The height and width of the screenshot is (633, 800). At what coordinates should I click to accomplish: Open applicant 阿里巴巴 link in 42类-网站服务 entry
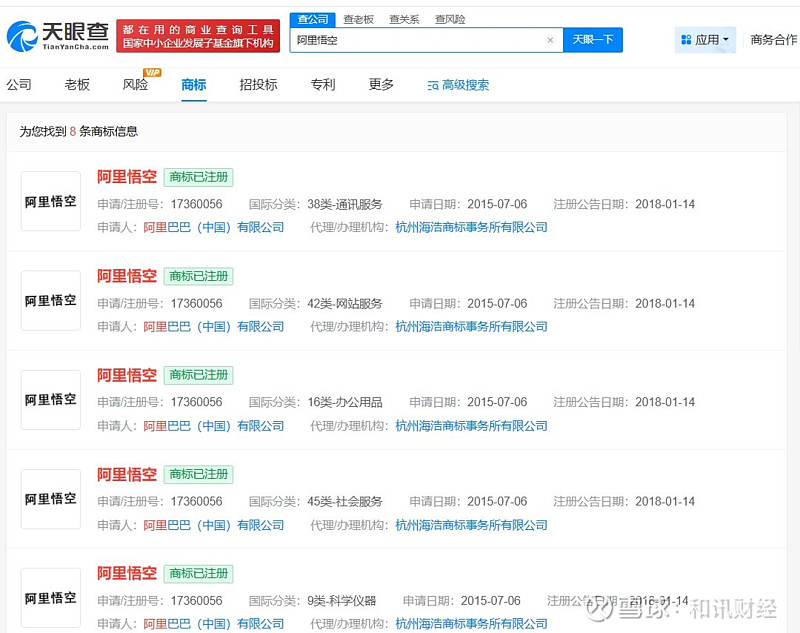coord(214,326)
